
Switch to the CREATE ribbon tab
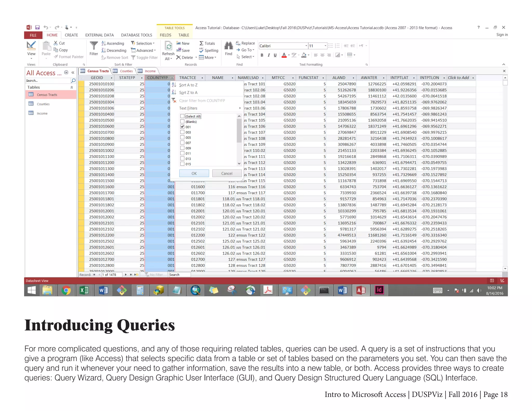click(x=71, y=35)
